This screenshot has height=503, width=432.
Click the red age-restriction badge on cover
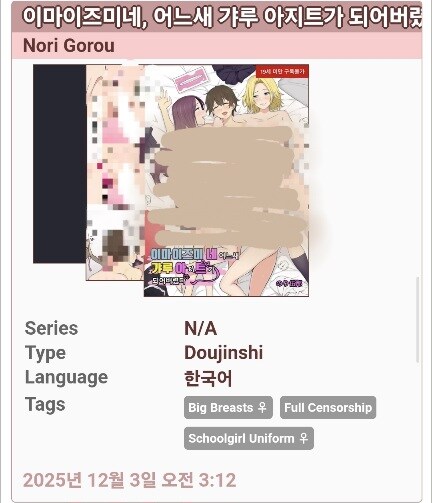(x=283, y=71)
